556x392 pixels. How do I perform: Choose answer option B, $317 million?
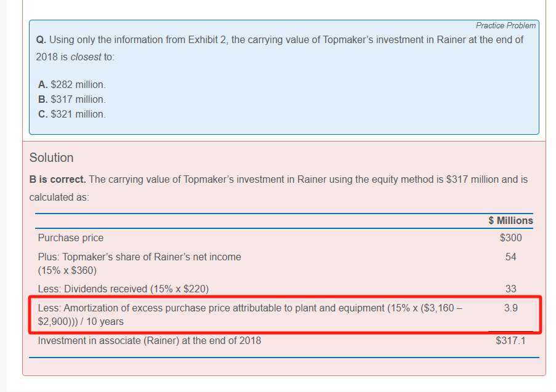click(x=71, y=99)
